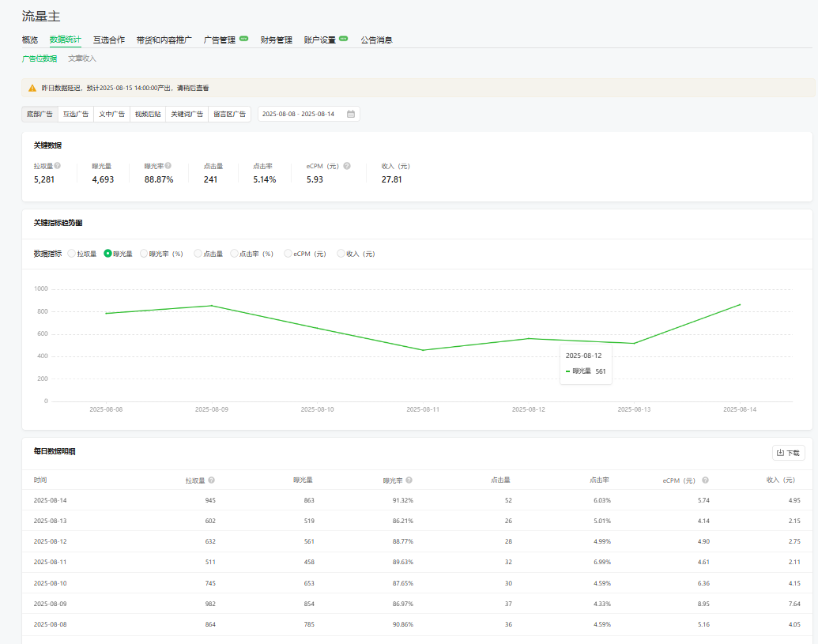Click the help icon in the table's 拉取量 header
This screenshot has width=818, height=644.
[211, 480]
